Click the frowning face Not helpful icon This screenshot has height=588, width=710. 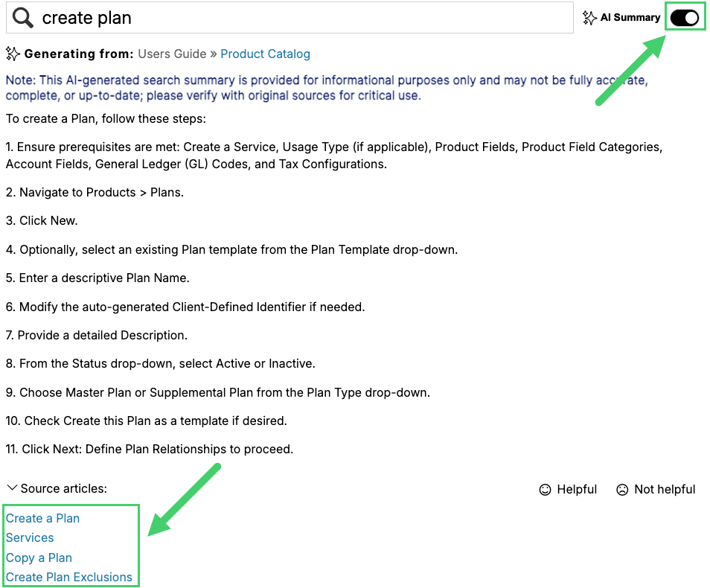tap(622, 489)
